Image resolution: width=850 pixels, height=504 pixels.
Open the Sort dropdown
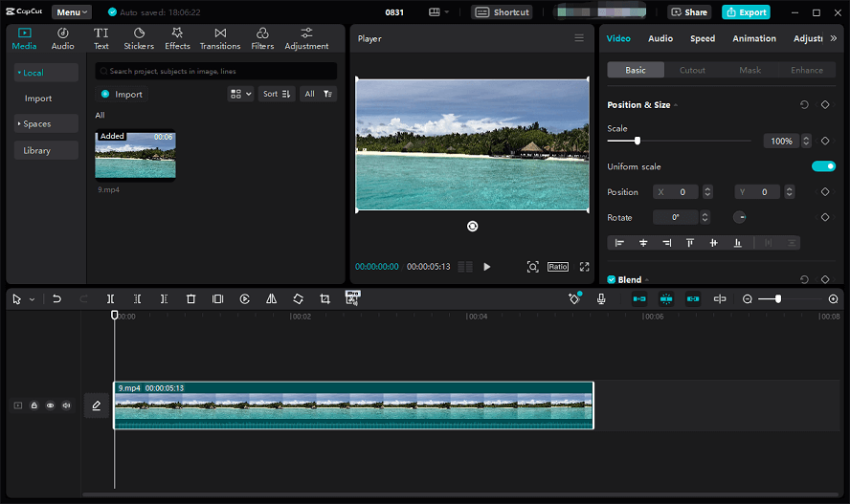click(277, 94)
